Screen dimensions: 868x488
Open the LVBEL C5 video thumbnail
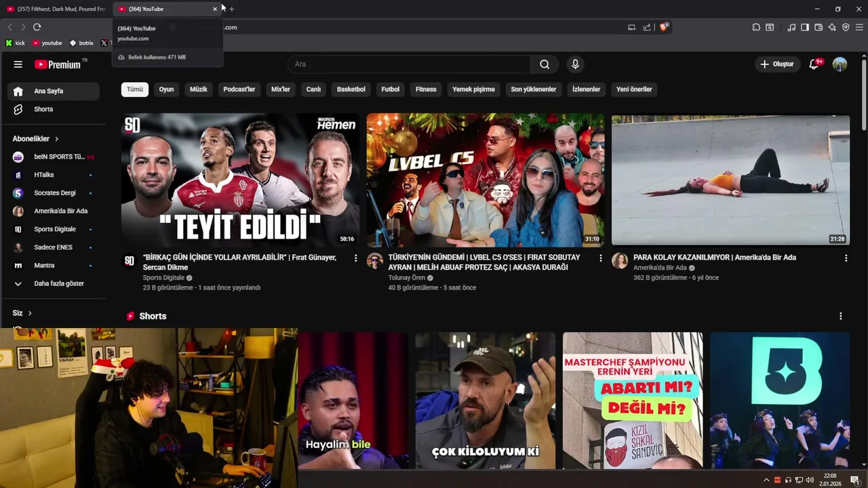tap(486, 180)
